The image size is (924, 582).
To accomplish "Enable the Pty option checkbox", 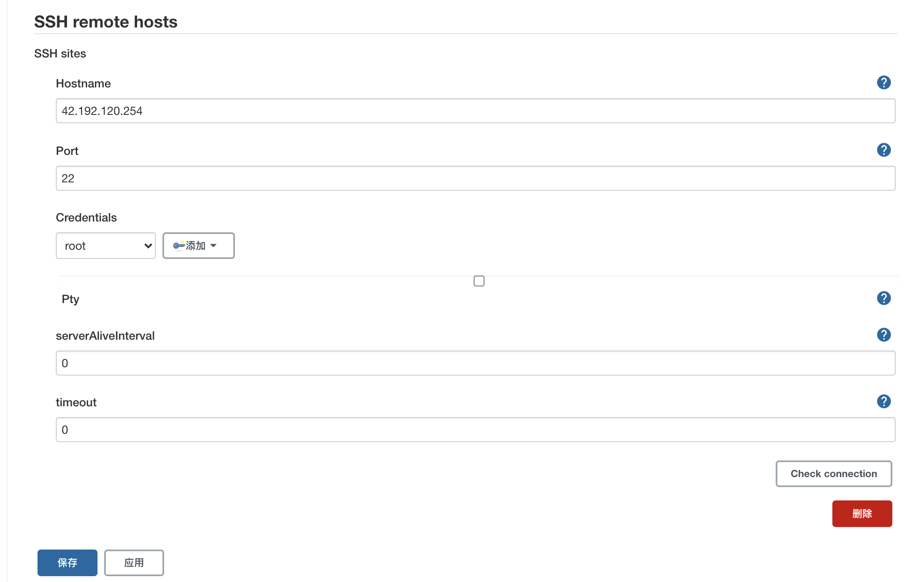I will point(479,281).
